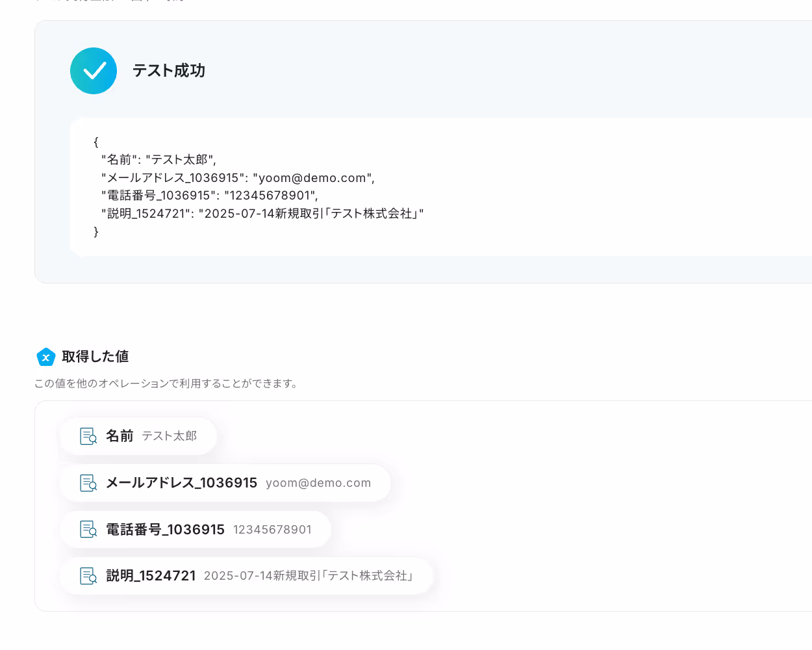812x650 pixels.
Task: Click the value 12345678901 in the phone chip
Action: [272, 530]
